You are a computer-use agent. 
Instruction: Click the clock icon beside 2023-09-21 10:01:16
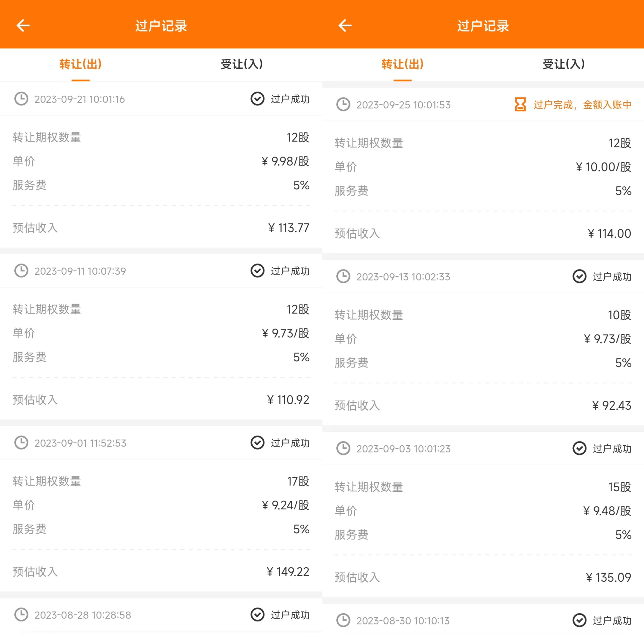click(21, 99)
